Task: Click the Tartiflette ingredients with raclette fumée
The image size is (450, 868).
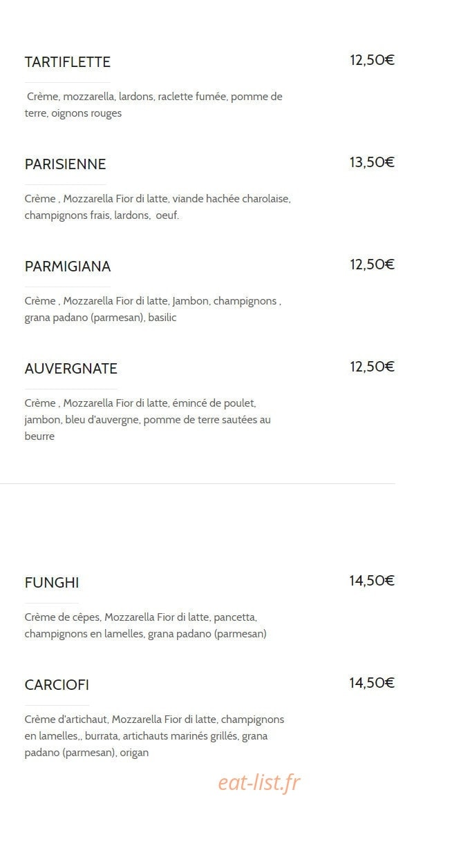Action: 154,105
